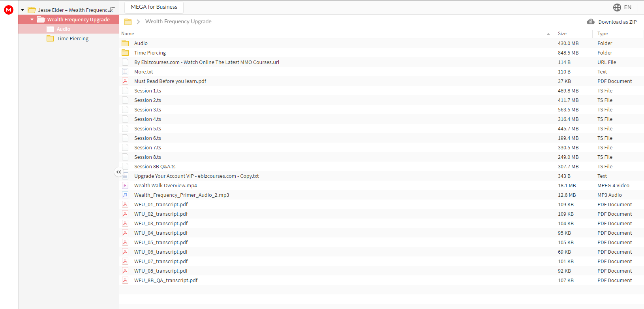Select Session 3.ts file name
644x309 pixels.
coord(148,109)
